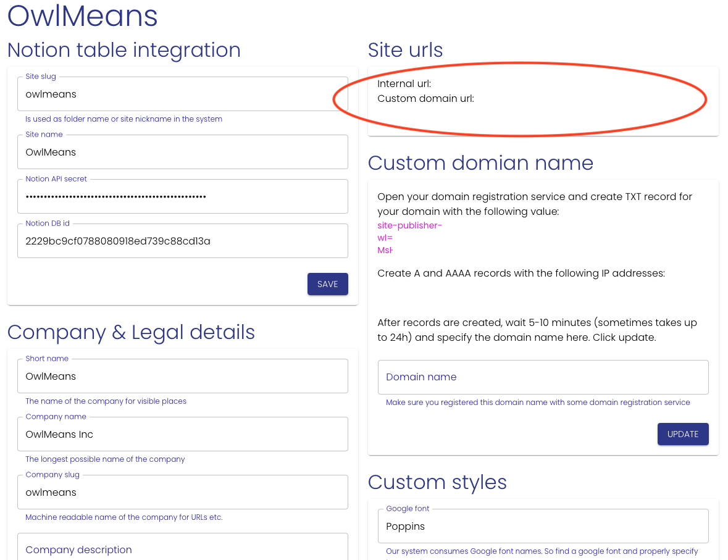This screenshot has width=728, height=560.
Task: Click the Notion table integration heading
Action: coord(124,50)
